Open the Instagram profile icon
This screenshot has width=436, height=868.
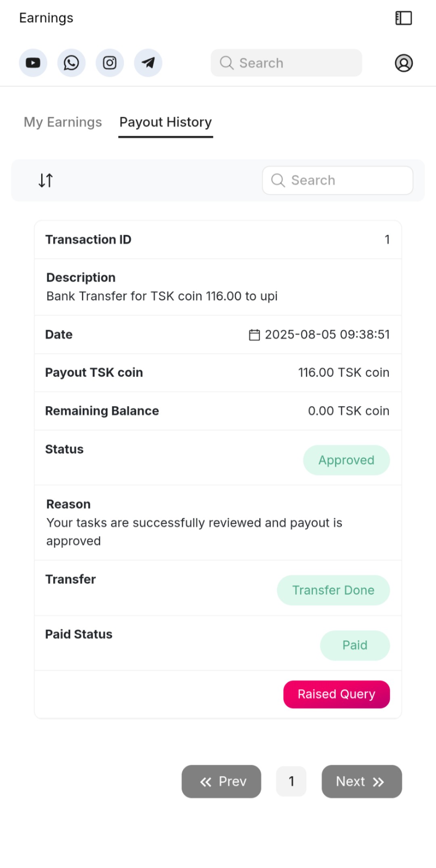[x=110, y=63]
